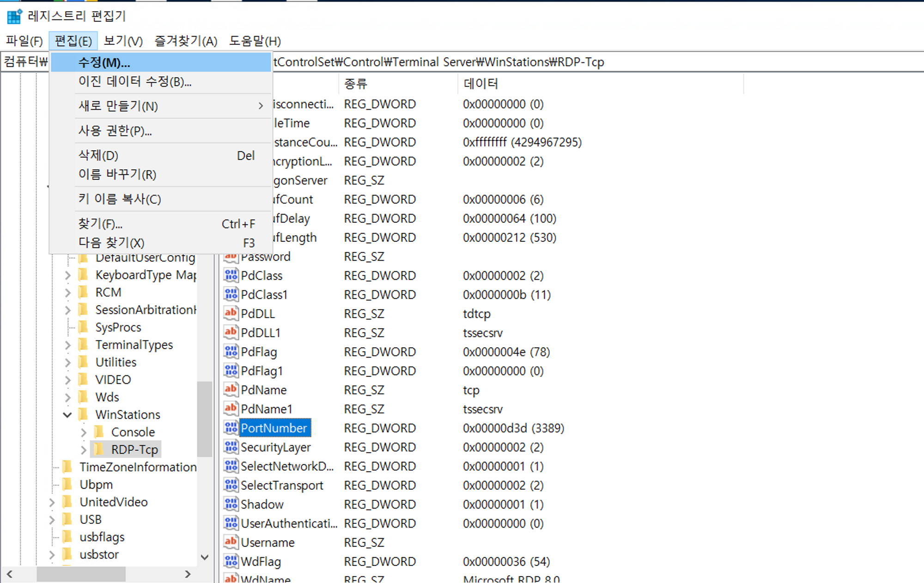The width and height of the screenshot is (924, 583).
Task: Click the SecurityLayer DWORD icon
Action: (x=231, y=447)
